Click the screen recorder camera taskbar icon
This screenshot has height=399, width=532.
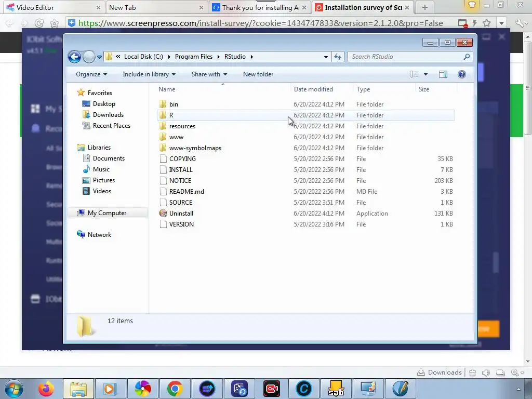[272, 389]
